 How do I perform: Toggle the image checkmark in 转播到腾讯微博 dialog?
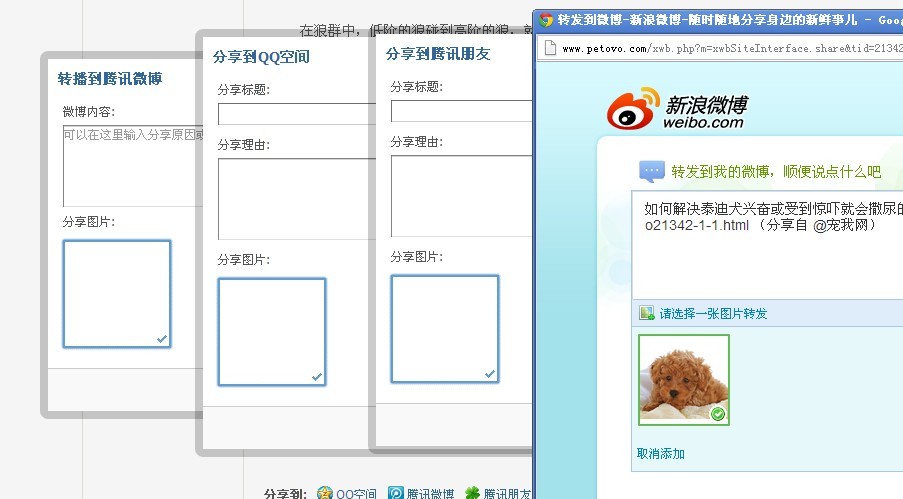[x=162, y=339]
